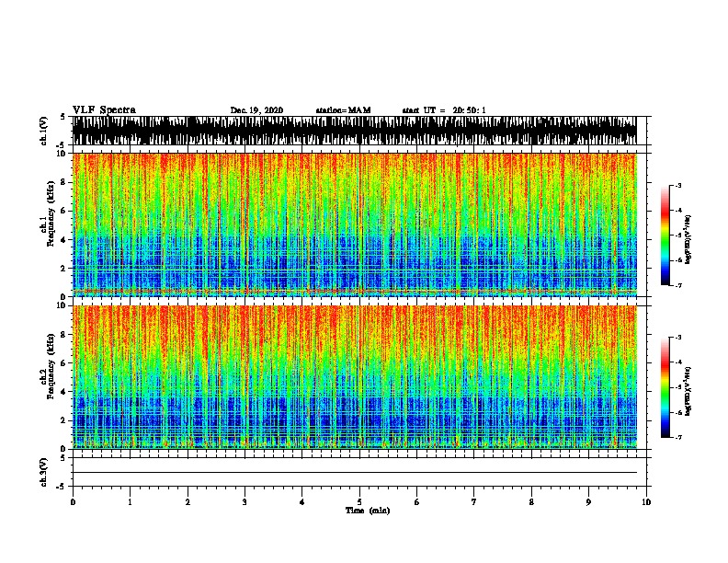Click the "station=MAM" header text
728x563 pixels.
click(343, 110)
